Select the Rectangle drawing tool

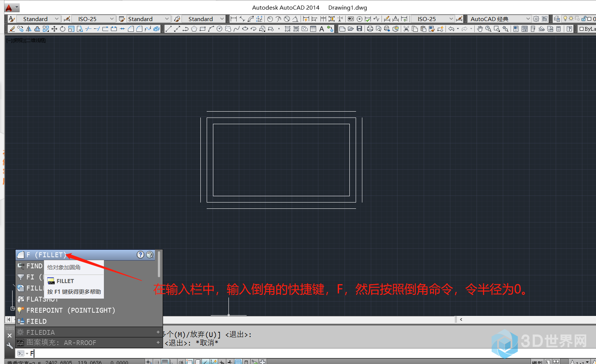202,29
